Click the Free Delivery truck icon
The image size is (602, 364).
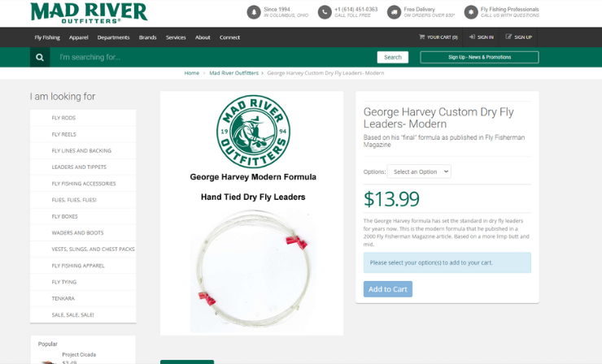pyautogui.click(x=394, y=12)
